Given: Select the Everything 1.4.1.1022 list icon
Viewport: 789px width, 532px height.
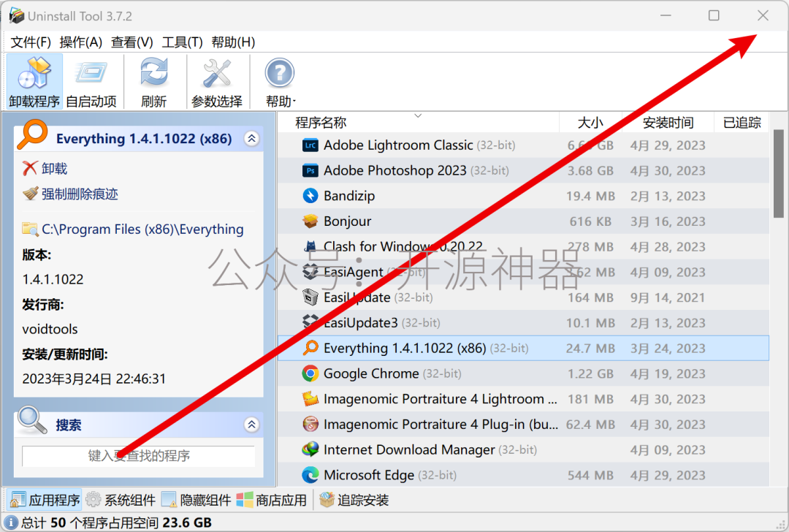Looking at the screenshot, I should click(x=310, y=348).
